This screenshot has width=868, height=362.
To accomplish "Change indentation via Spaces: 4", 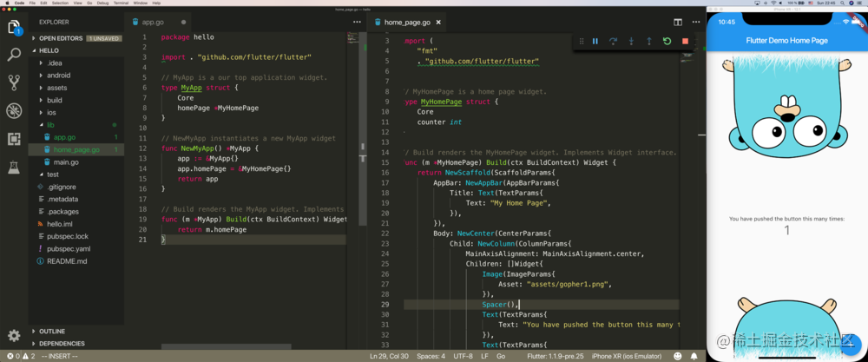I will click(x=431, y=357).
